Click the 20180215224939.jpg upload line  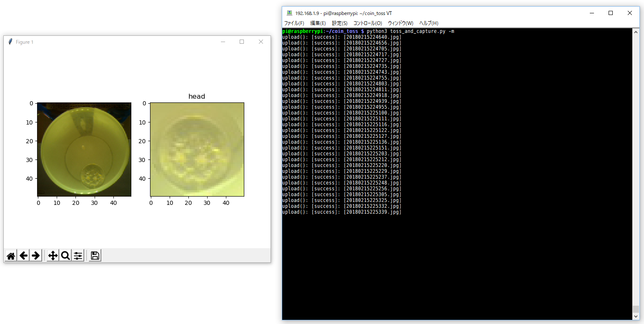342,101
